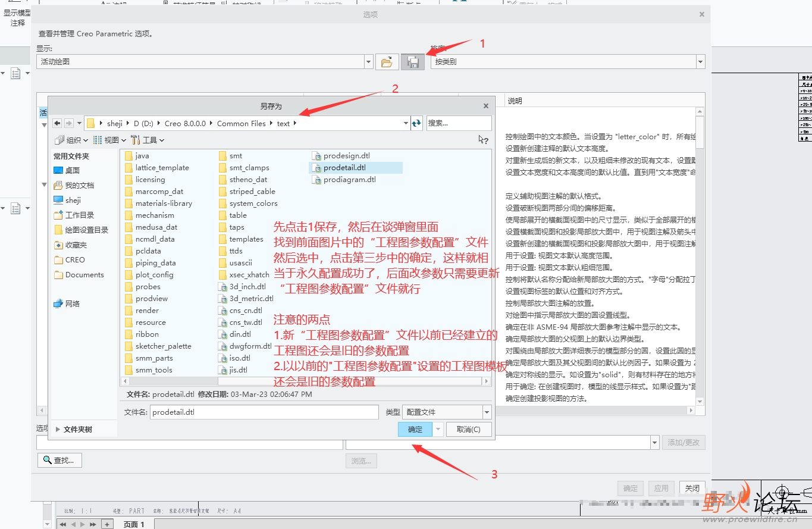The width and height of the screenshot is (812, 529).
Task: Click the back arrow in Save As dialog
Action: pyautogui.click(x=57, y=123)
